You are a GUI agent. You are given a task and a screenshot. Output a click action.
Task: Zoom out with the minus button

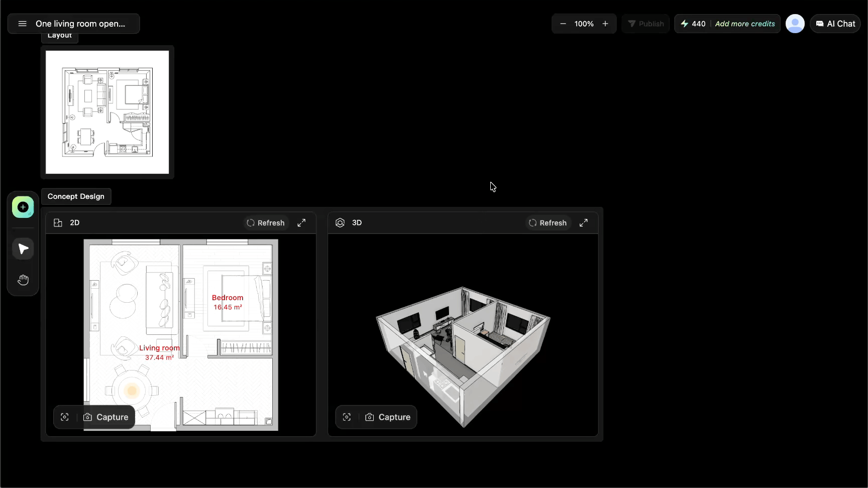(x=563, y=24)
